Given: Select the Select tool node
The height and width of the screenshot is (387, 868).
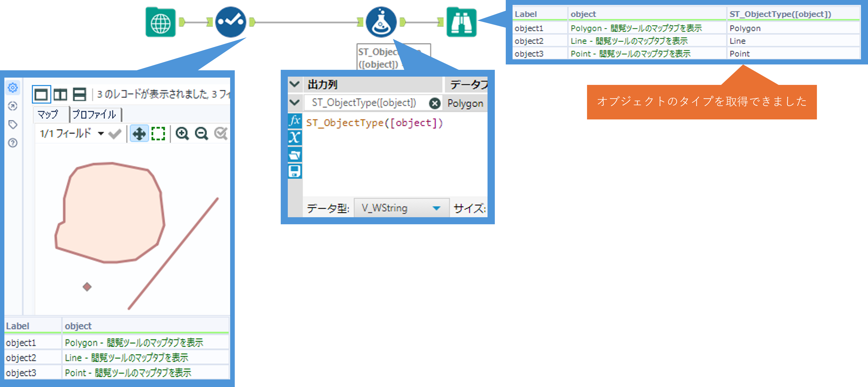Looking at the screenshot, I should [230, 22].
